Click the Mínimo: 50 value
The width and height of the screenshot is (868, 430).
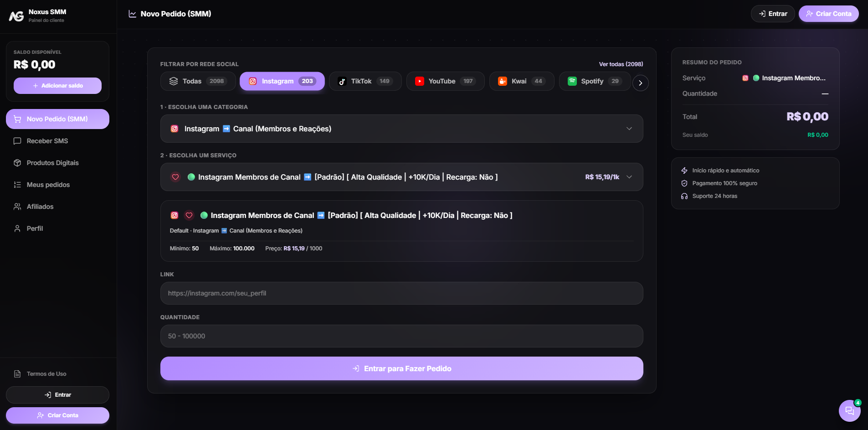[195, 249]
